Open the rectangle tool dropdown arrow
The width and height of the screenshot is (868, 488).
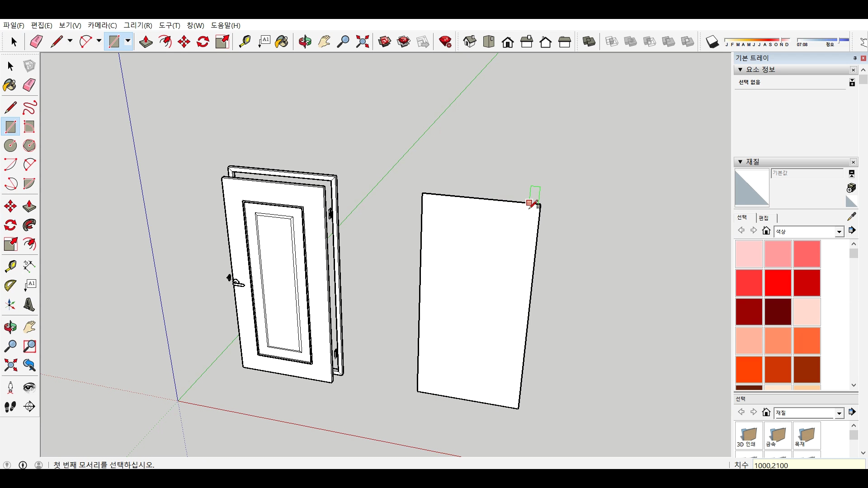coord(128,42)
